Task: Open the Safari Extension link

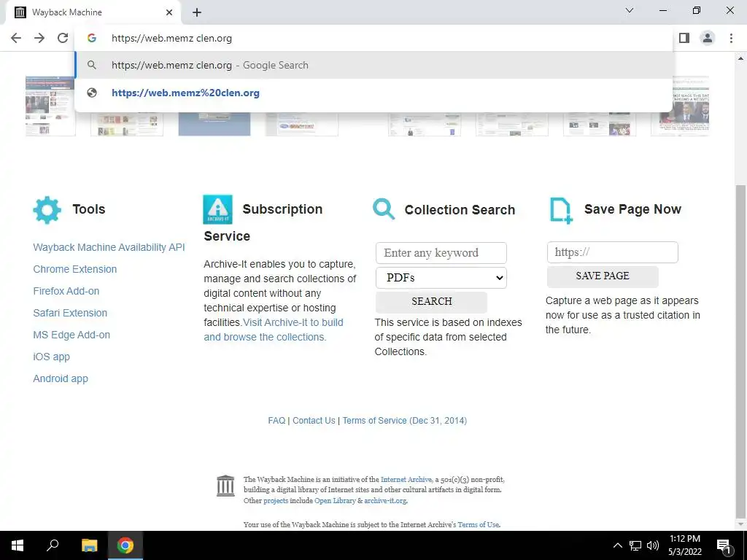Action: [x=70, y=313]
